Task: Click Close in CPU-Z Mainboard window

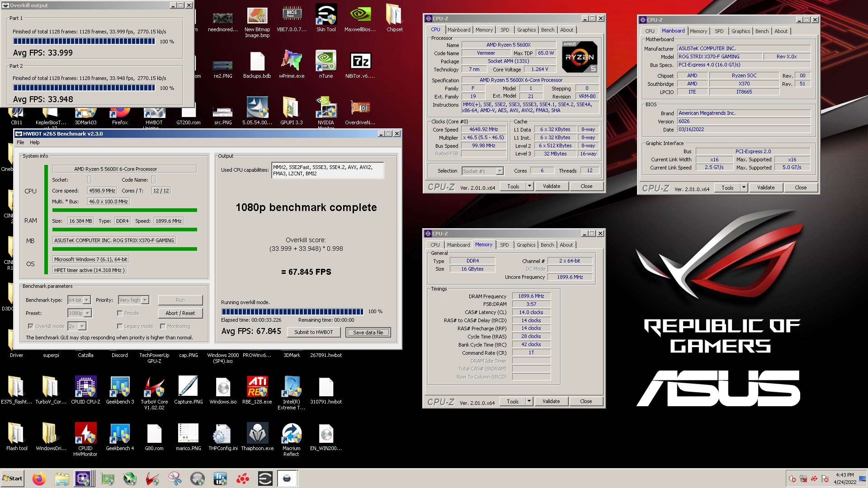Action: (x=800, y=188)
